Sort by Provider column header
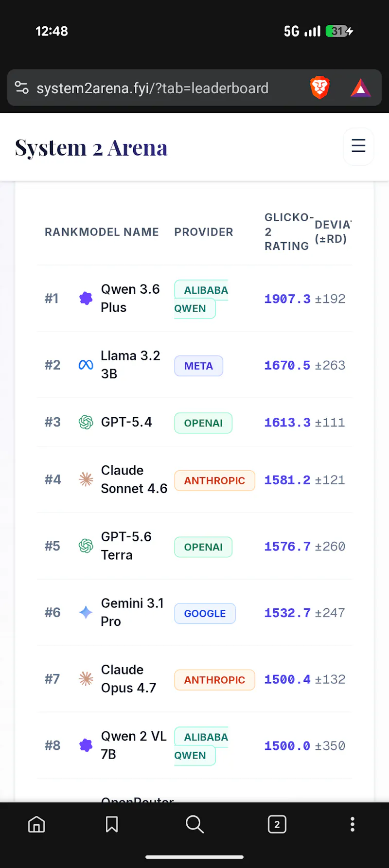 pyautogui.click(x=204, y=232)
